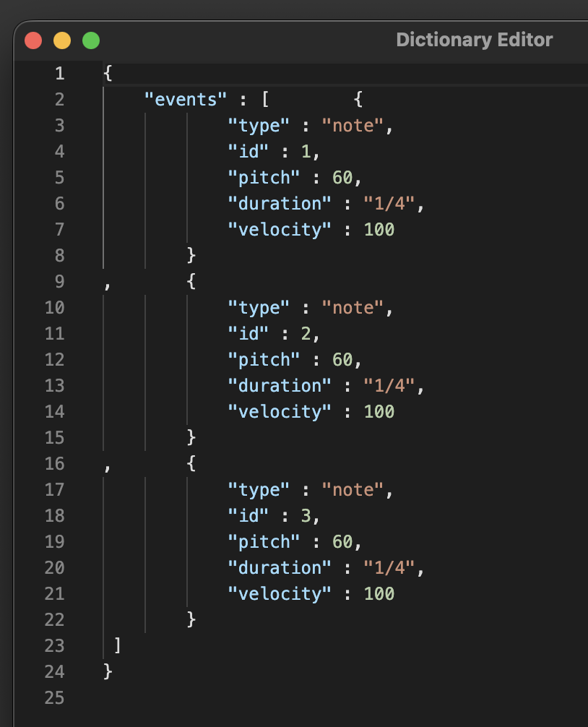The width and height of the screenshot is (588, 727).
Task: Click the Dictionary Editor window title
Action: pos(474,40)
